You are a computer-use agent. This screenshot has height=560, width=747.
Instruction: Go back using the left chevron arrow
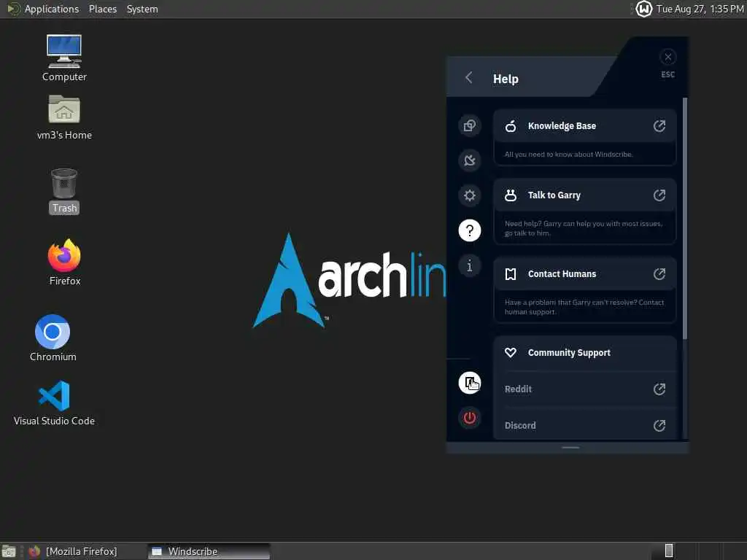pyautogui.click(x=469, y=77)
